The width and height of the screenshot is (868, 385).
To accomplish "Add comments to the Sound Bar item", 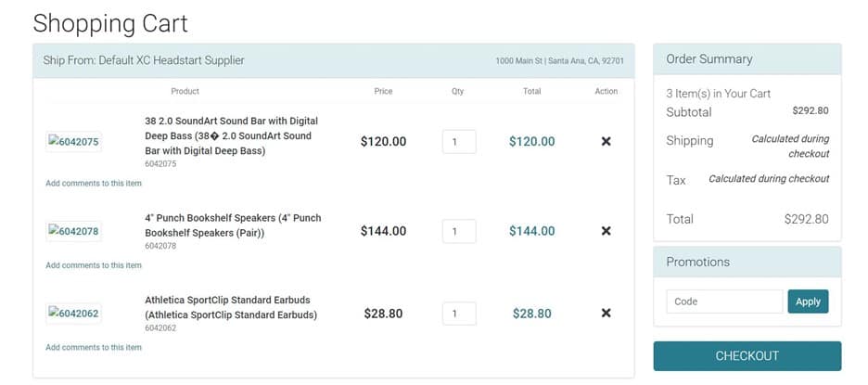I will point(94,184).
